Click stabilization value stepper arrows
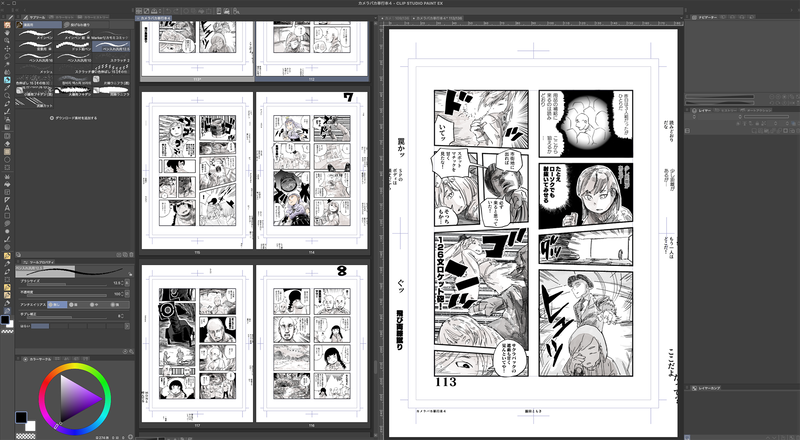This screenshot has height=440, width=800. [x=122, y=316]
